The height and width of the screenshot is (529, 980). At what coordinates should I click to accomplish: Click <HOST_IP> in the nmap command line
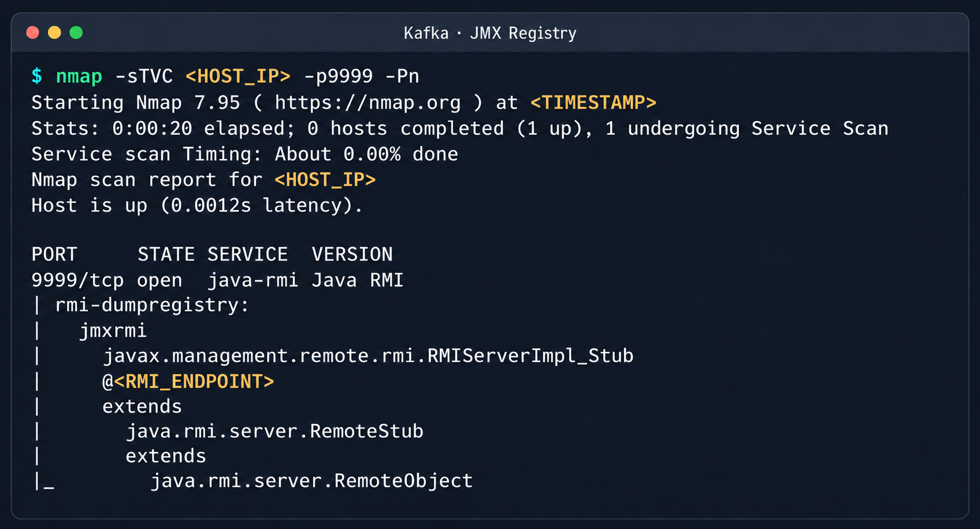238,76
